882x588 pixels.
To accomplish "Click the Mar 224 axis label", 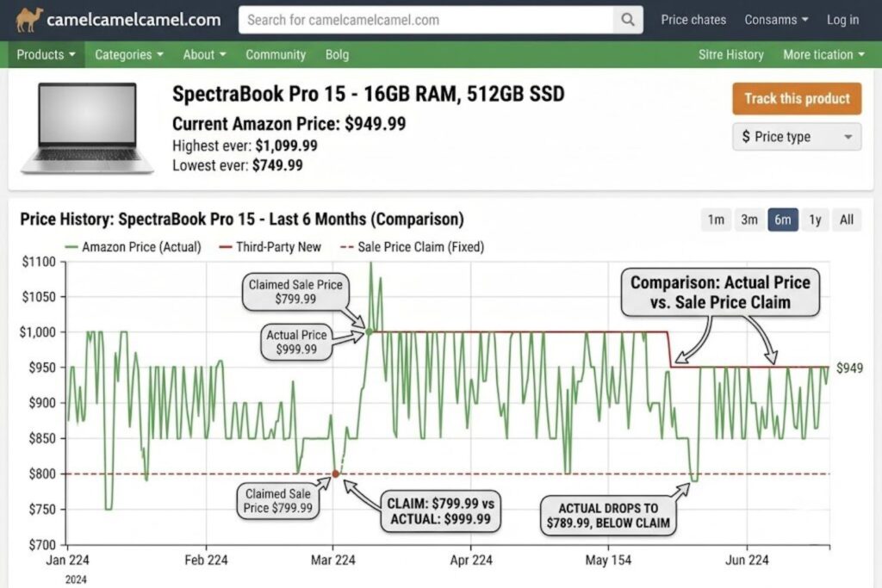I will 333,560.
